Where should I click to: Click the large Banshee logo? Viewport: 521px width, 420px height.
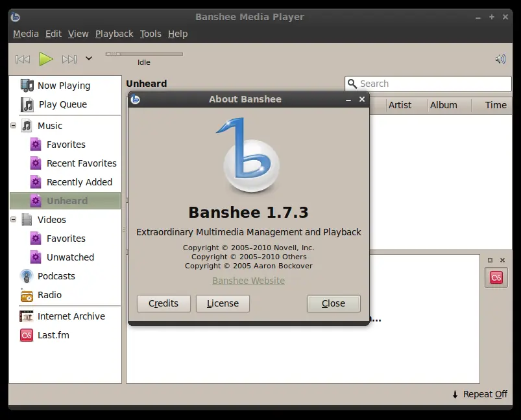248,156
